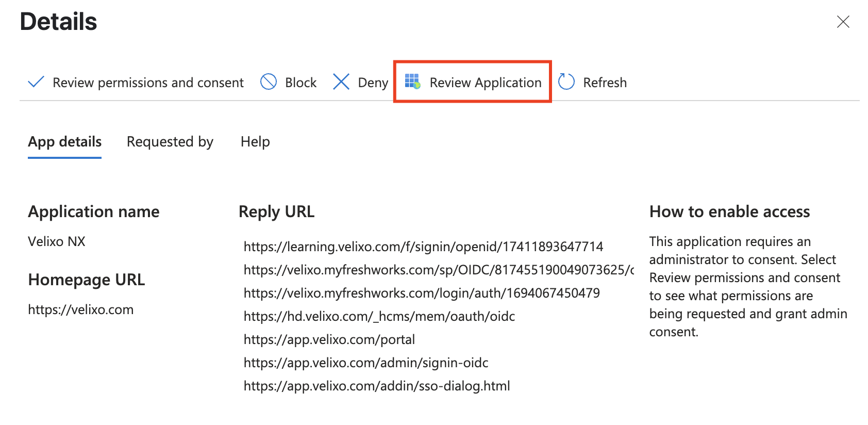Screen dimensions: 868x425
Task: Open Review Application text button
Action: pyautogui.click(x=486, y=83)
